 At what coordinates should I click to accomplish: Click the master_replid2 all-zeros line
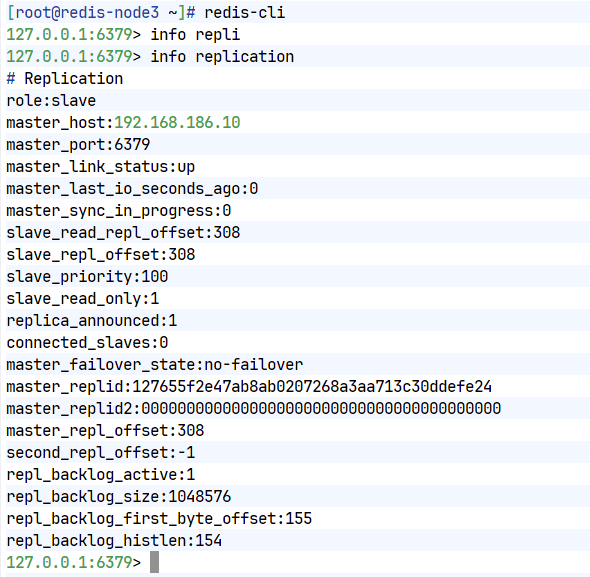[x=254, y=409]
